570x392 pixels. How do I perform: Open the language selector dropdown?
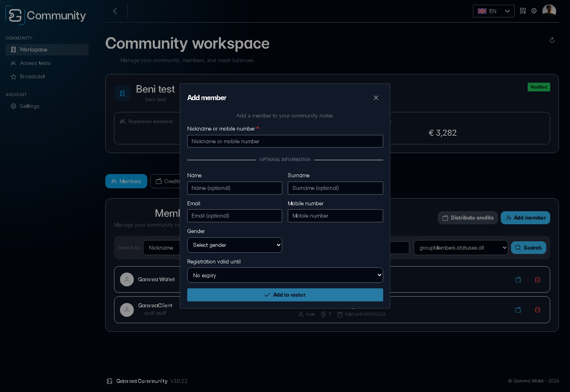tap(494, 11)
